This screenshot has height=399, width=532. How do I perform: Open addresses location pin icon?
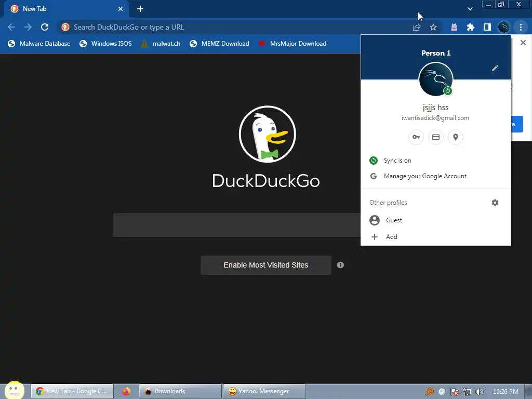pyautogui.click(x=456, y=137)
